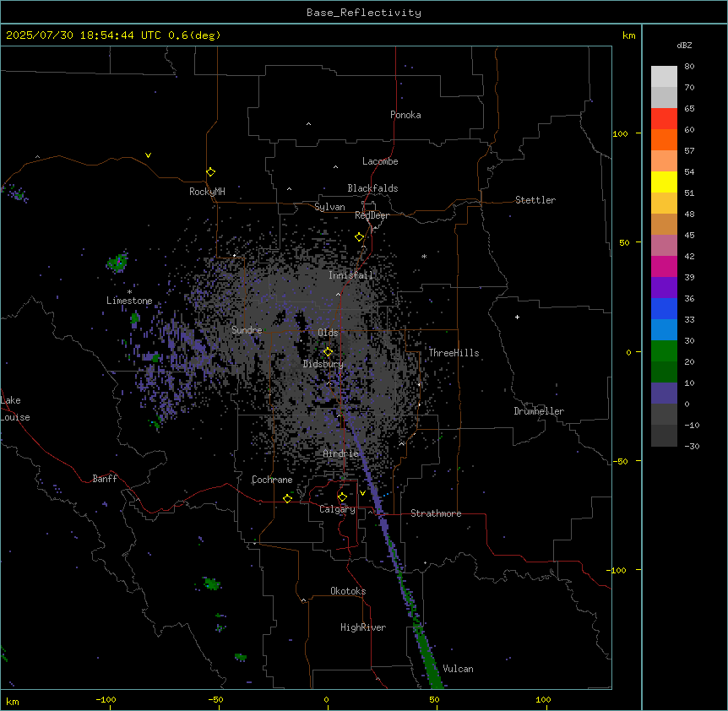Click the ThreeHills label
This screenshot has width=728, height=711.
click(454, 353)
